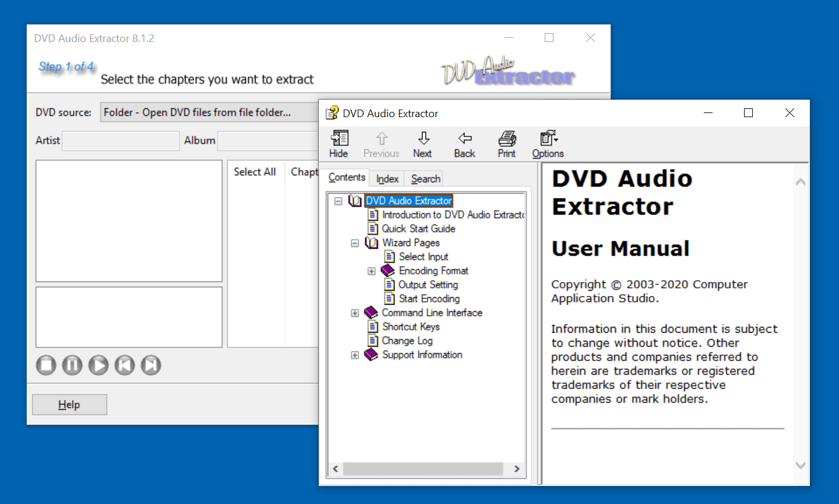Minimize the DVD Audio Extractor help window

[x=708, y=113]
